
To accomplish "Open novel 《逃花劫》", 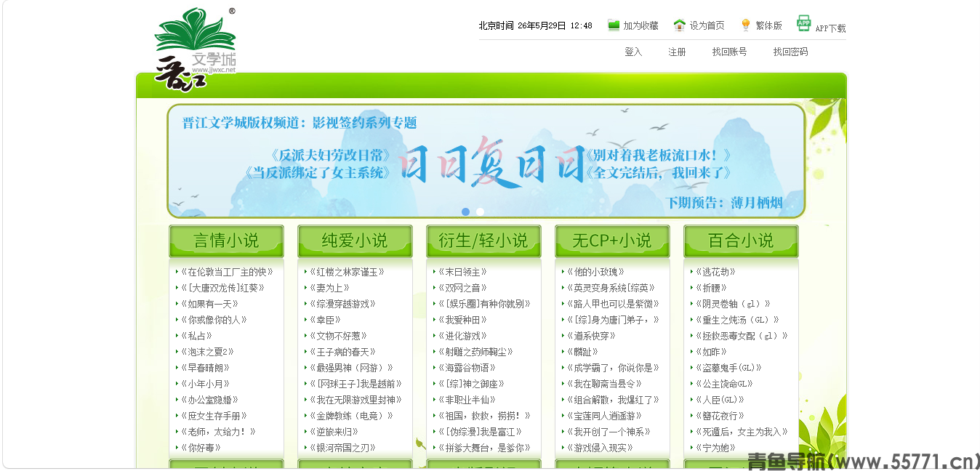I will [716, 272].
